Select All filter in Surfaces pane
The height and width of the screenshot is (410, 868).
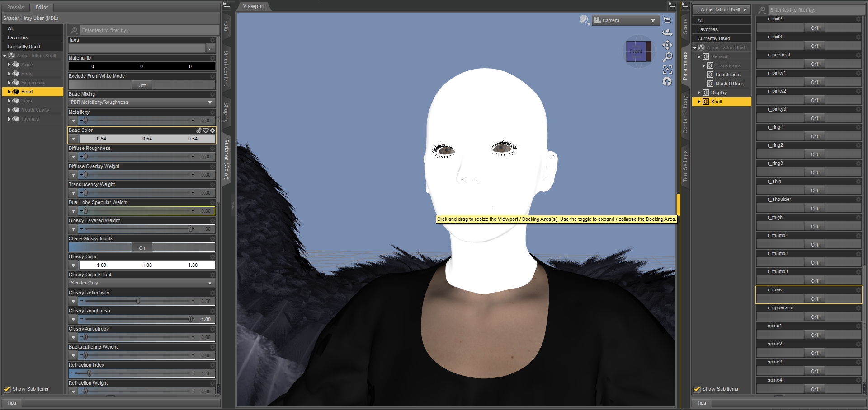(x=33, y=28)
